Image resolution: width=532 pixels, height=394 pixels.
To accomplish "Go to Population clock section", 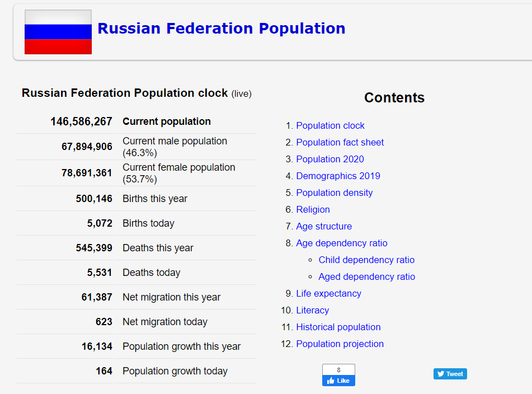I will pyautogui.click(x=330, y=126).
